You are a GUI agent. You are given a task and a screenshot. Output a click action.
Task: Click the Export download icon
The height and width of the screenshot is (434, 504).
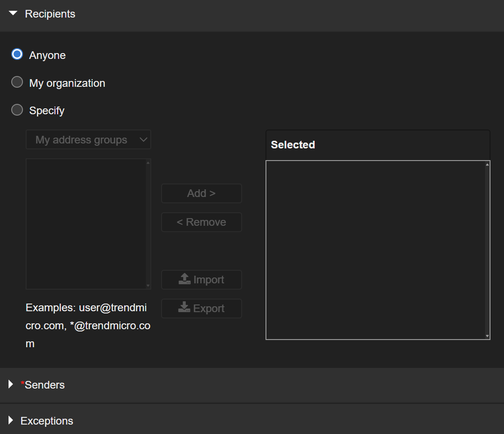(x=184, y=309)
